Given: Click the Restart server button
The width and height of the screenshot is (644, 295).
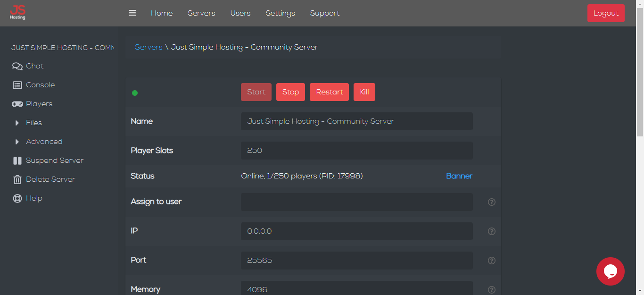Looking at the screenshot, I should click(329, 92).
